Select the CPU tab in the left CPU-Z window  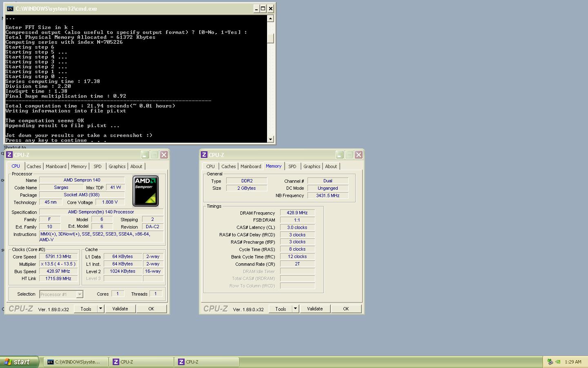pyautogui.click(x=16, y=166)
